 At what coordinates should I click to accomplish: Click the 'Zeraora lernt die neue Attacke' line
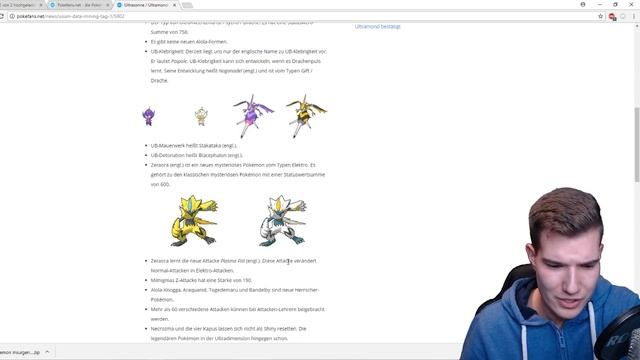[x=233, y=261]
